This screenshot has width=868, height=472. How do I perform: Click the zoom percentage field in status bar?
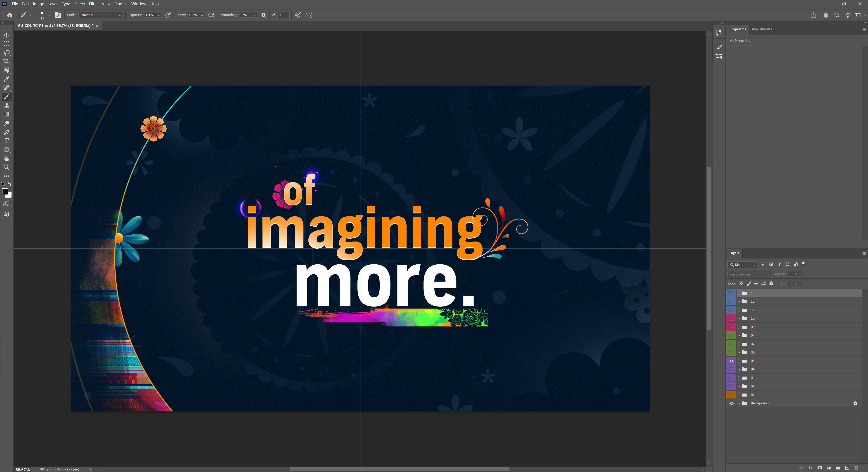[23, 469]
